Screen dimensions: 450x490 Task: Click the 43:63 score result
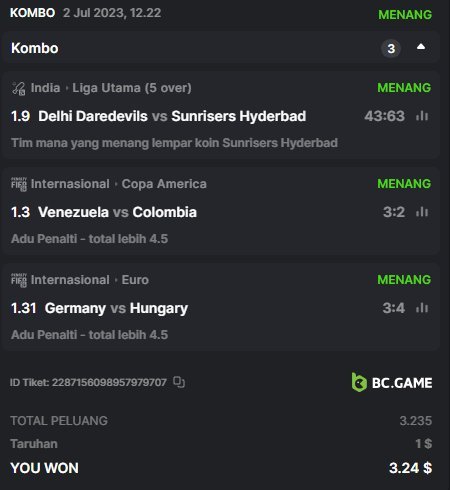click(x=385, y=116)
